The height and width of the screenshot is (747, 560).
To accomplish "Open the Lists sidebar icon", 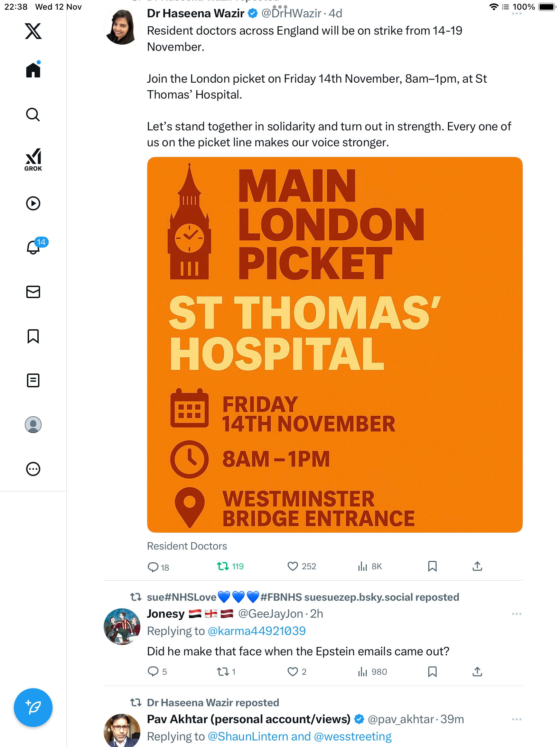I will pyautogui.click(x=33, y=380).
